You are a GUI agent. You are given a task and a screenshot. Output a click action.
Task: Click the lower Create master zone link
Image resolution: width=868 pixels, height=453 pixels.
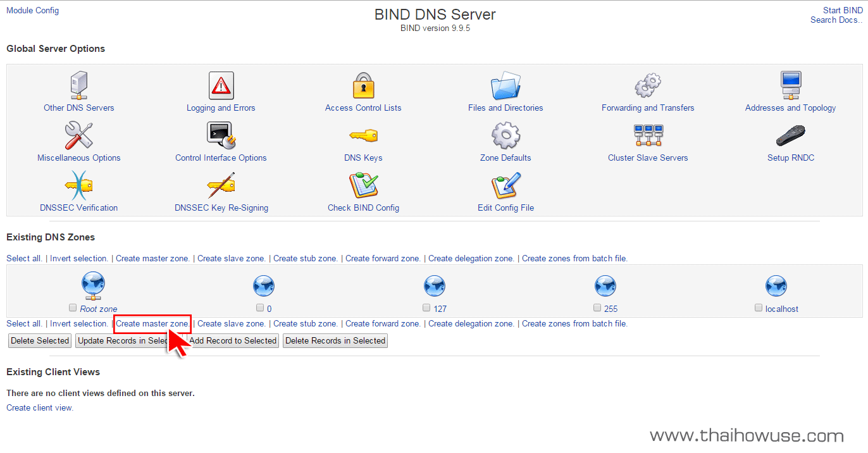point(152,324)
